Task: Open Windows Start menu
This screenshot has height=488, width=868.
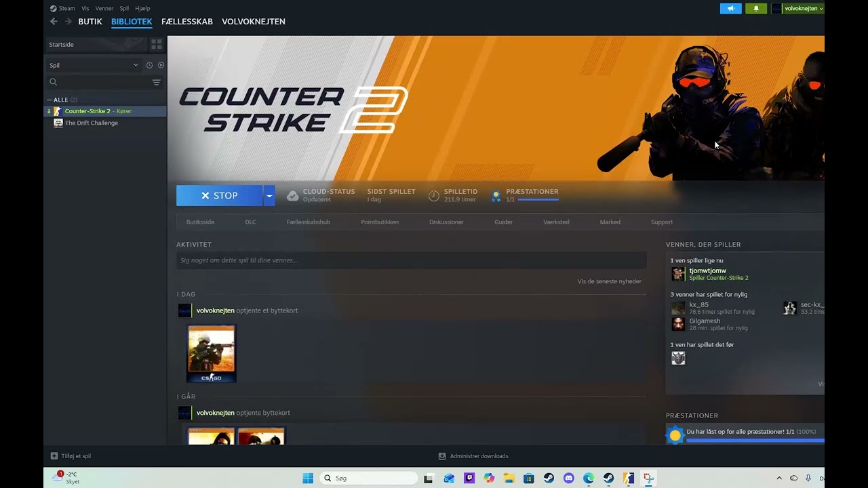Action: click(308, 479)
